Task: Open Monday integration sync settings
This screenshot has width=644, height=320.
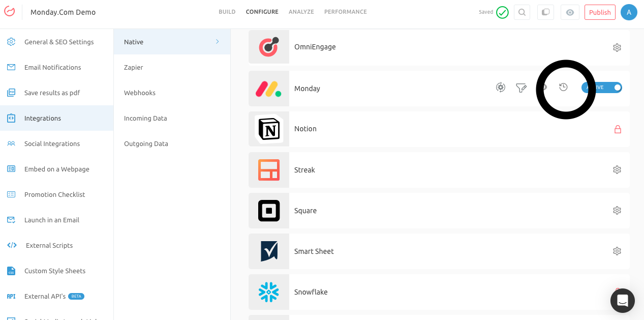Action: pyautogui.click(x=501, y=88)
